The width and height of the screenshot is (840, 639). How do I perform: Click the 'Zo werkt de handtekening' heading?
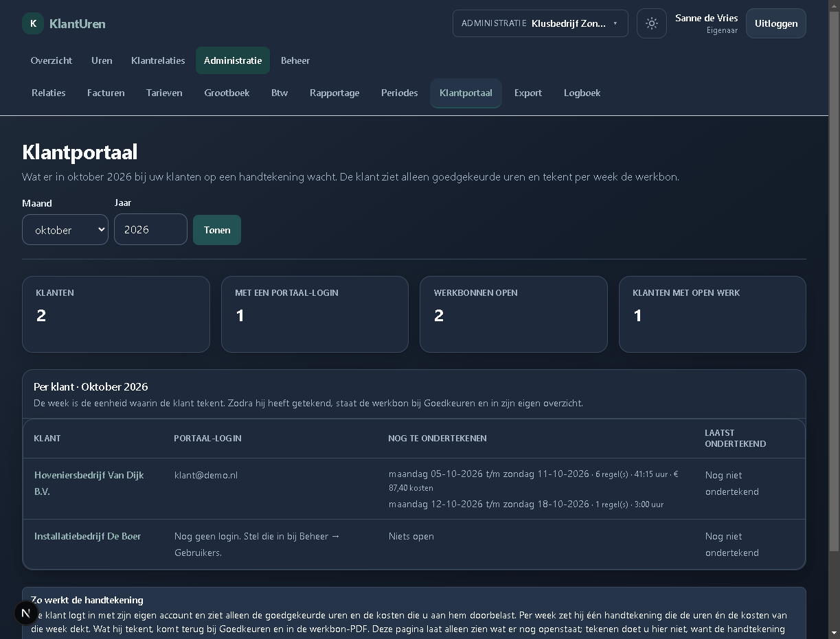click(x=87, y=599)
